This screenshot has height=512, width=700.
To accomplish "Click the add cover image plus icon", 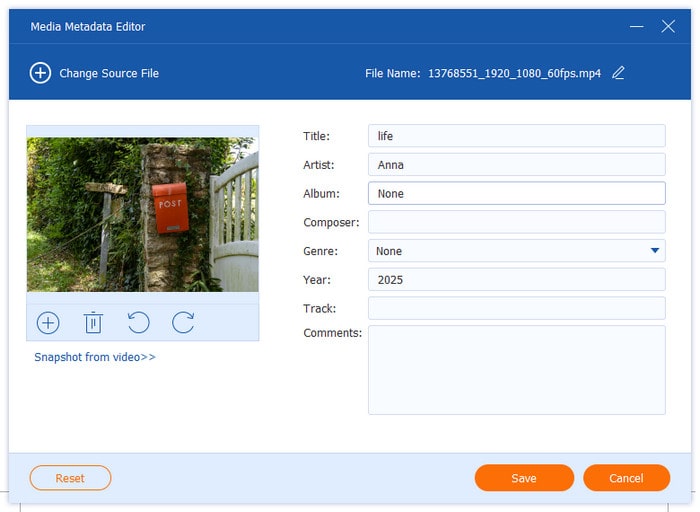I will pos(48,323).
